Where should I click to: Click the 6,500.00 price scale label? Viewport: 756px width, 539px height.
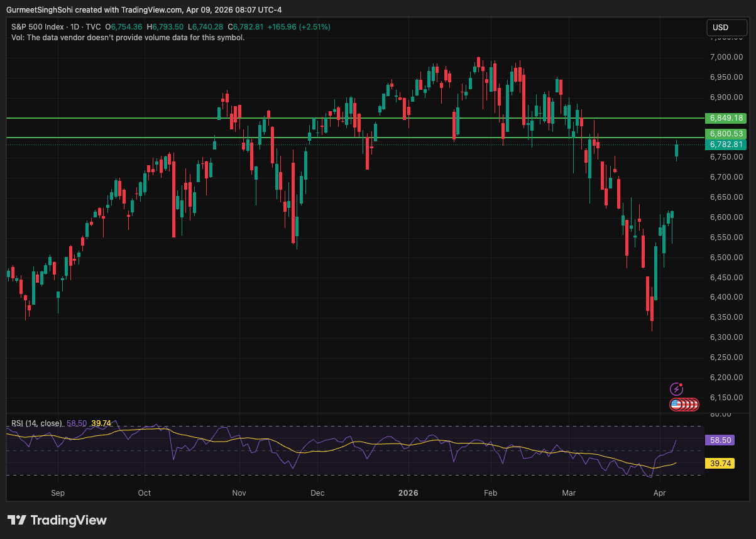726,258
